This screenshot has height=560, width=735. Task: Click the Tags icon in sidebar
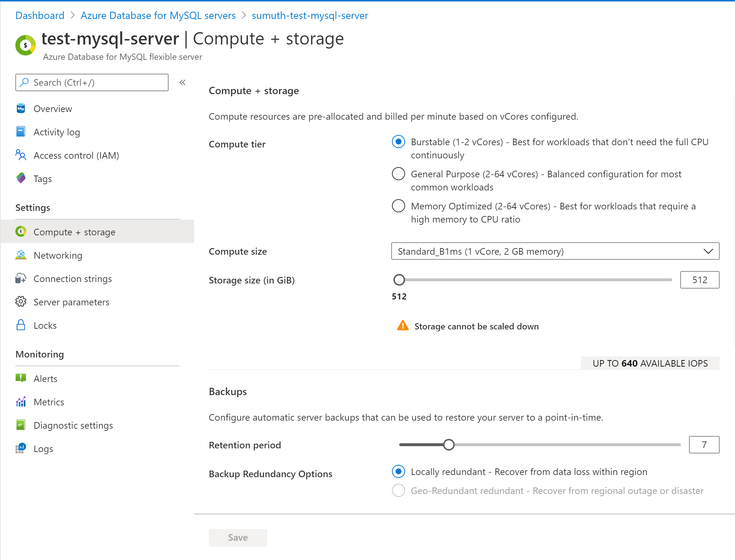pos(21,178)
